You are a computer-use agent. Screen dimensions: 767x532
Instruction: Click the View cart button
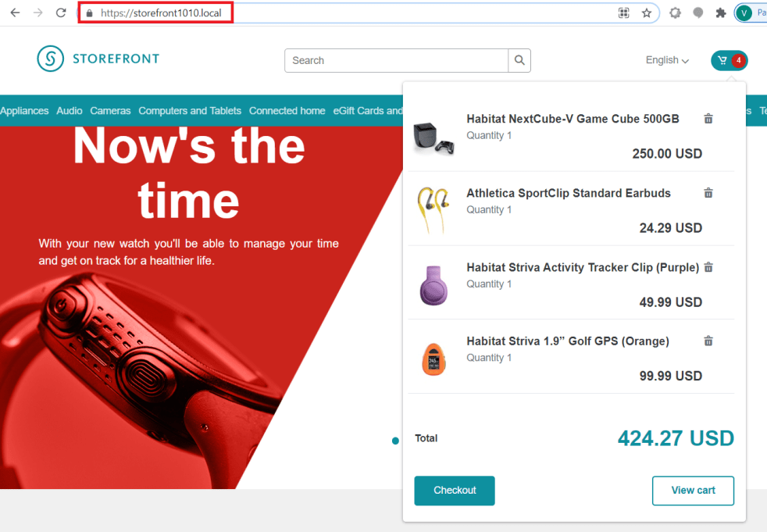pyautogui.click(x=693, y=491)
